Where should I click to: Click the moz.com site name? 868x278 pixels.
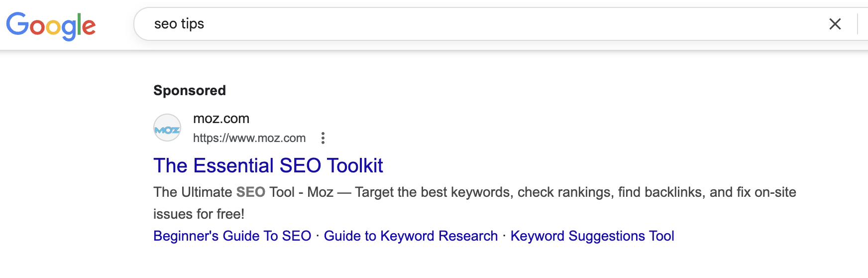pyautogui.click(x=221, y=119)
